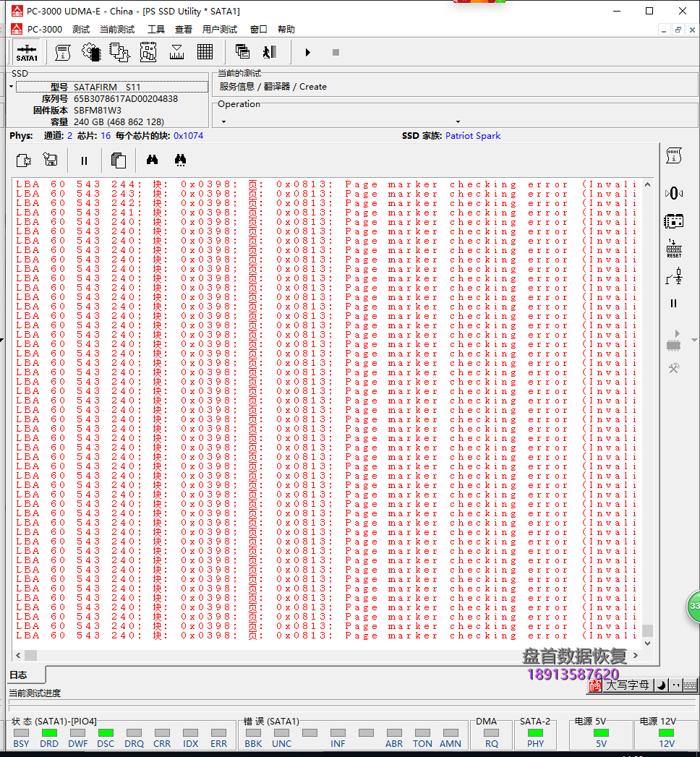Open the 当前测试 menu

click(x=117, y=30)
